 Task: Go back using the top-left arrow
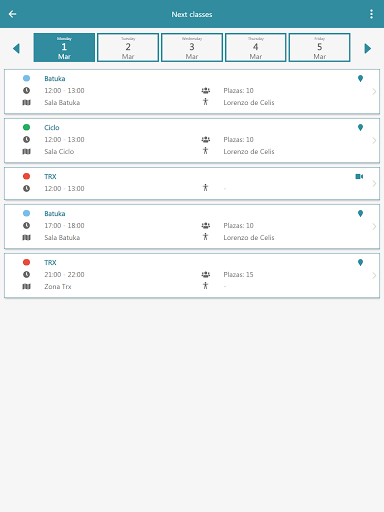[x=13, y=14]
